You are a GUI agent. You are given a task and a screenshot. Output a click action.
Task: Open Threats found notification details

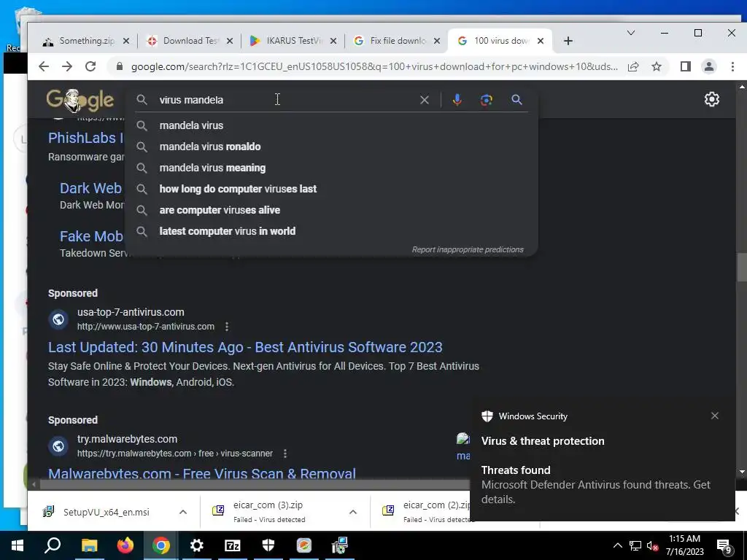tap(595, 485)
